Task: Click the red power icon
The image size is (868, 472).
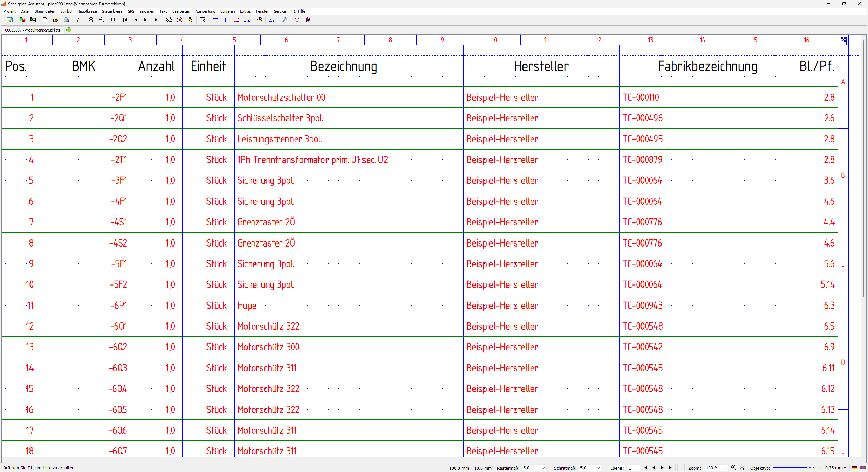Action: 297,20
